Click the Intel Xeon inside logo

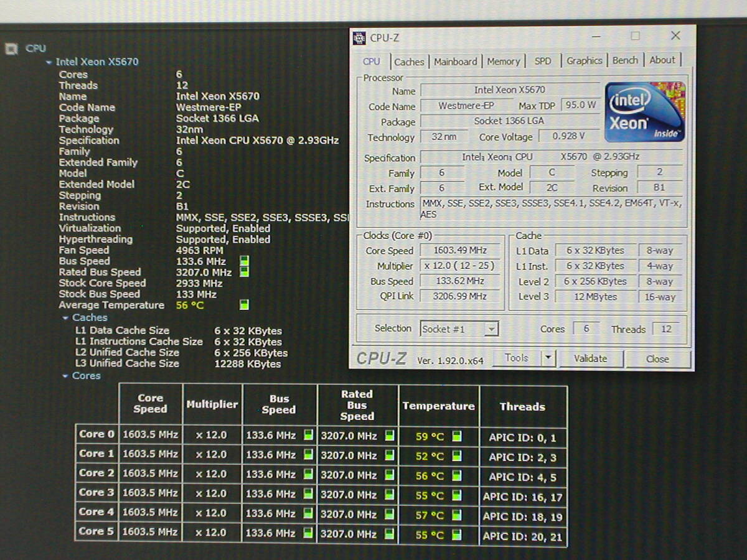tap(646, 111)
